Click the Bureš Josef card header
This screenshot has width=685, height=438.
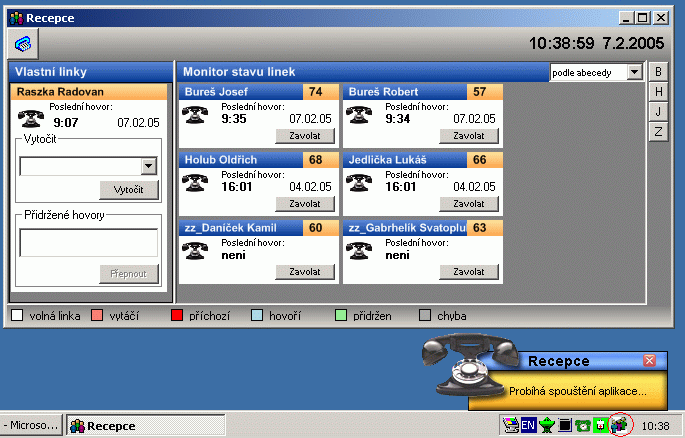pos(241,92)
